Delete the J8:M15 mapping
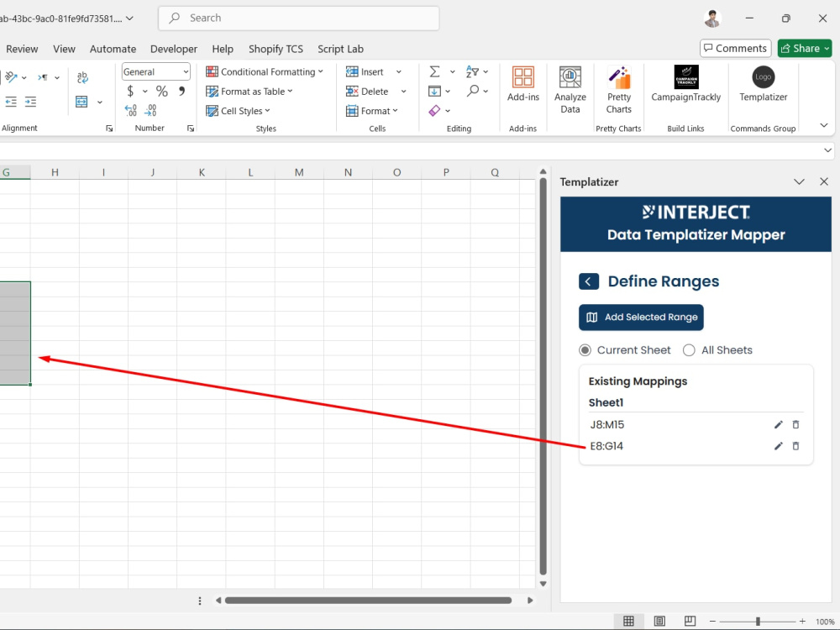Image resolution: width=840 pixels, height=630 pixels. point(795,425)
